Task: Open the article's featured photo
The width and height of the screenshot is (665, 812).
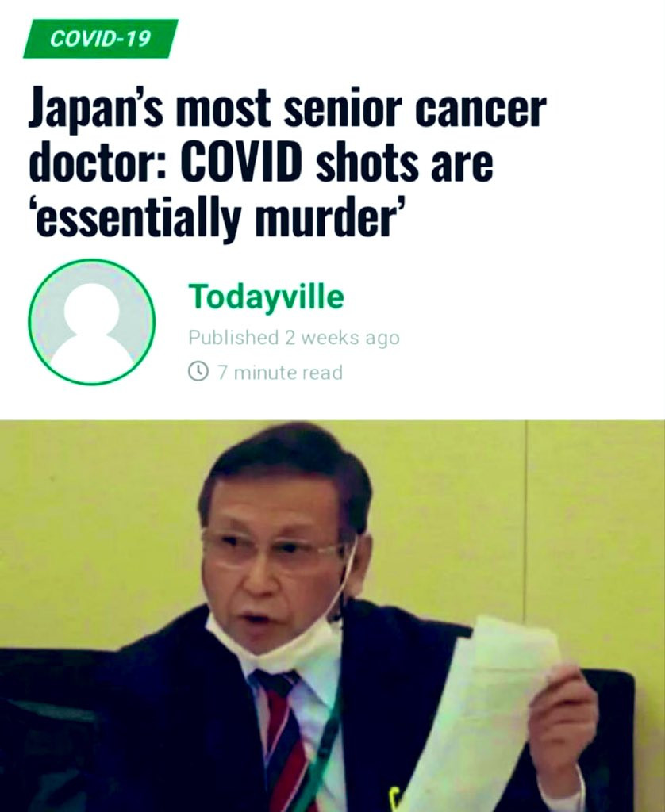Action: [x=332, y=615]
